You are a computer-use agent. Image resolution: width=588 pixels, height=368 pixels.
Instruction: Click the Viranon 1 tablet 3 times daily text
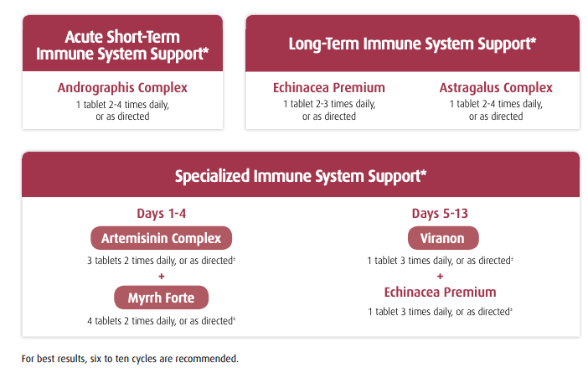440,261
